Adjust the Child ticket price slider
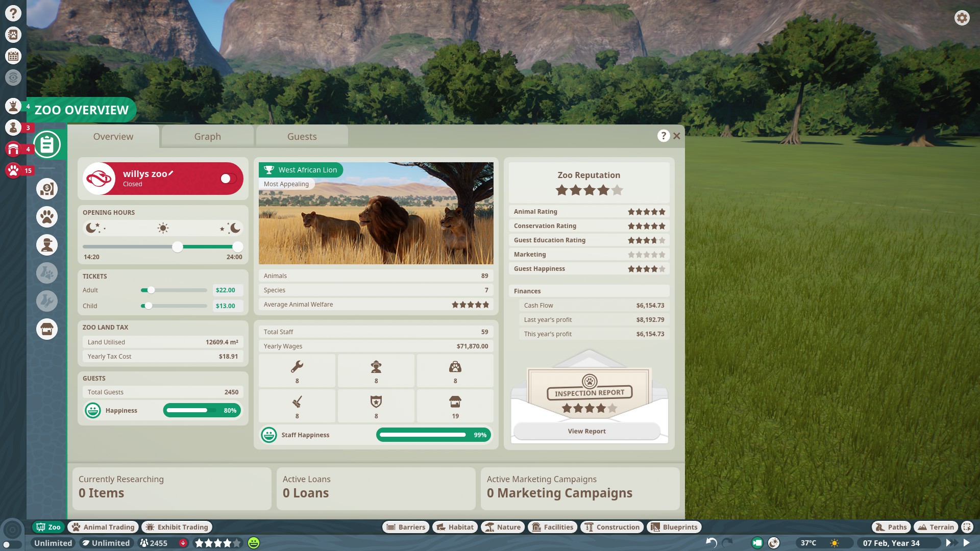 148,306
